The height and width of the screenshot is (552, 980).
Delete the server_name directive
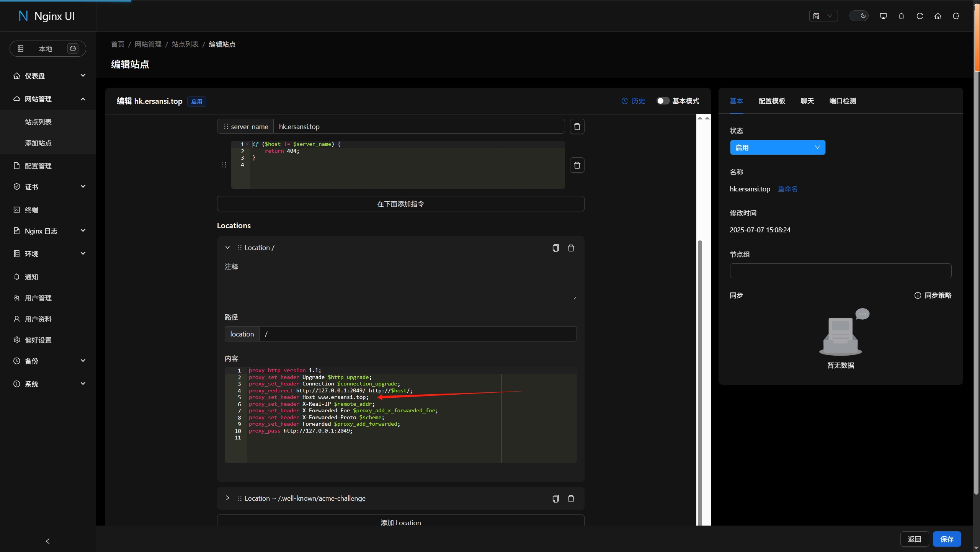point(577,126)
